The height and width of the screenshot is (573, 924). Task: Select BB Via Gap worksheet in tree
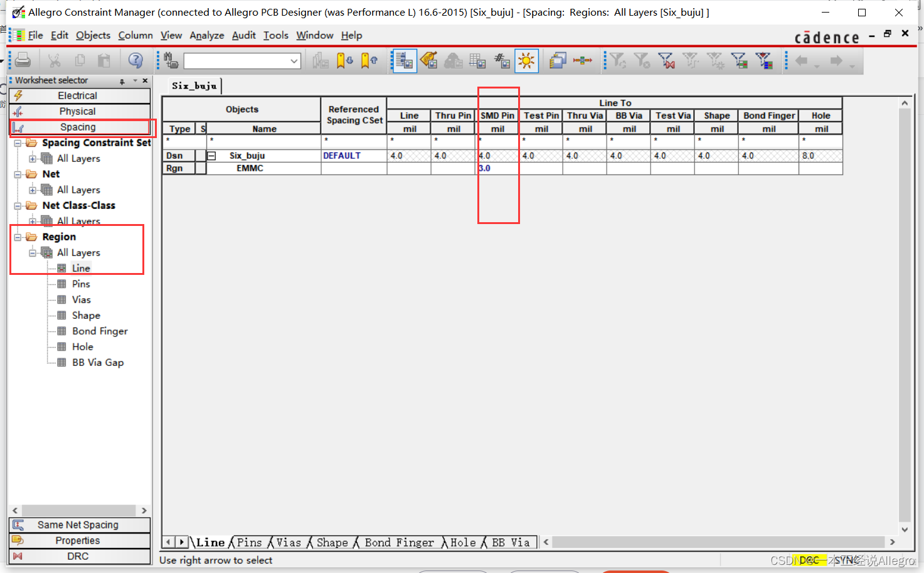[x=98, y=362]
